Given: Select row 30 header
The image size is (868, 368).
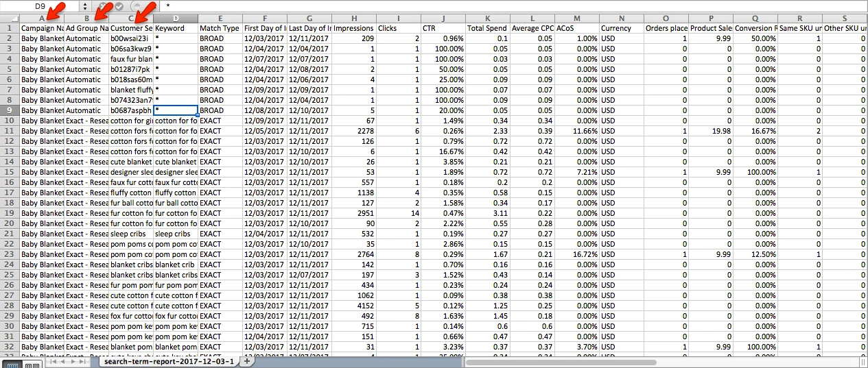Looking at the screenshot, I should pyautogui.click(x=10, y=326).
